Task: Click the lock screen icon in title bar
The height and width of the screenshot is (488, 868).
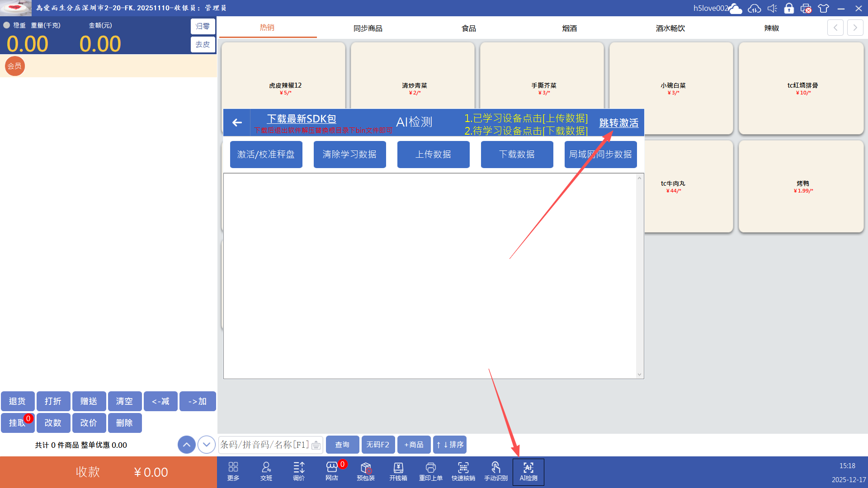Action: (789, 8)
